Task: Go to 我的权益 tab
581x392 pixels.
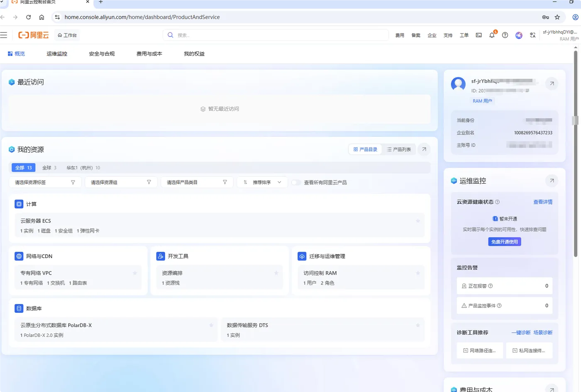Action: point(194,54)
